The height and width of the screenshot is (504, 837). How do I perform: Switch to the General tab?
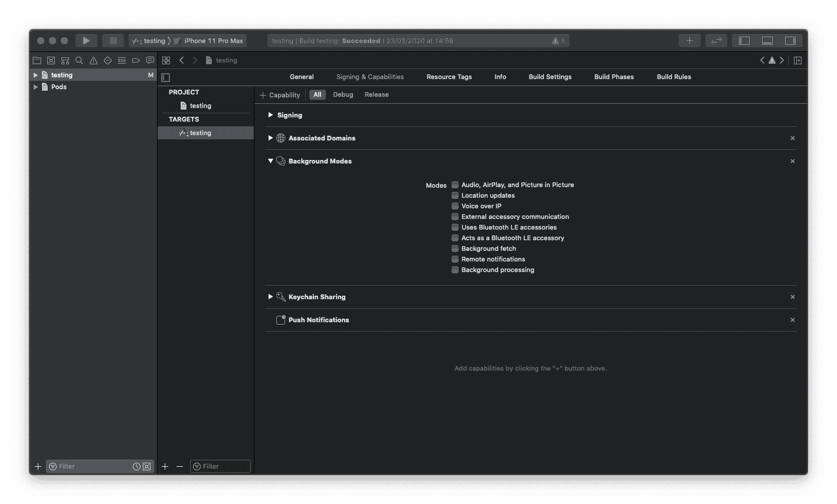pyautogui.click(x=302, y=77)
